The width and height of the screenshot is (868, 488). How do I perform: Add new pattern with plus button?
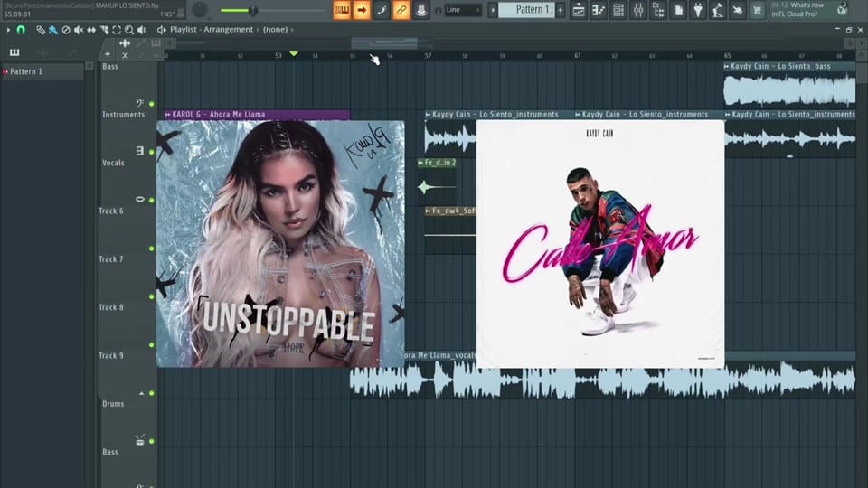(x=561, y=10)
